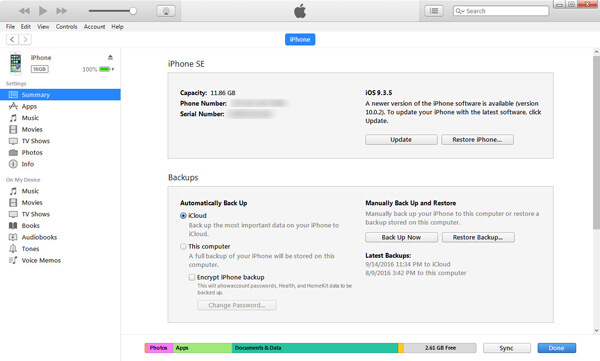Select the This computer radio button
The height and width of the screenshot is (361, 600).
183,247
